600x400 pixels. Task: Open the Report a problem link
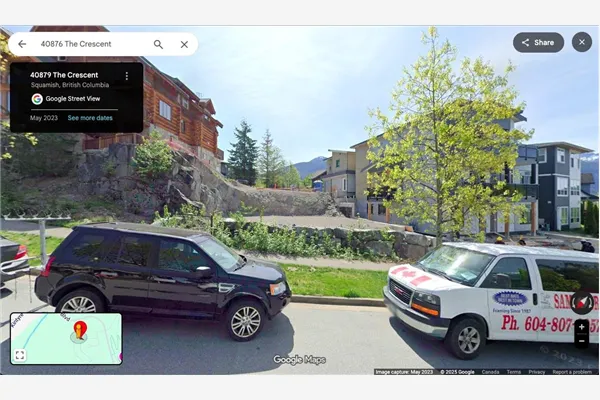click(572, 372)
